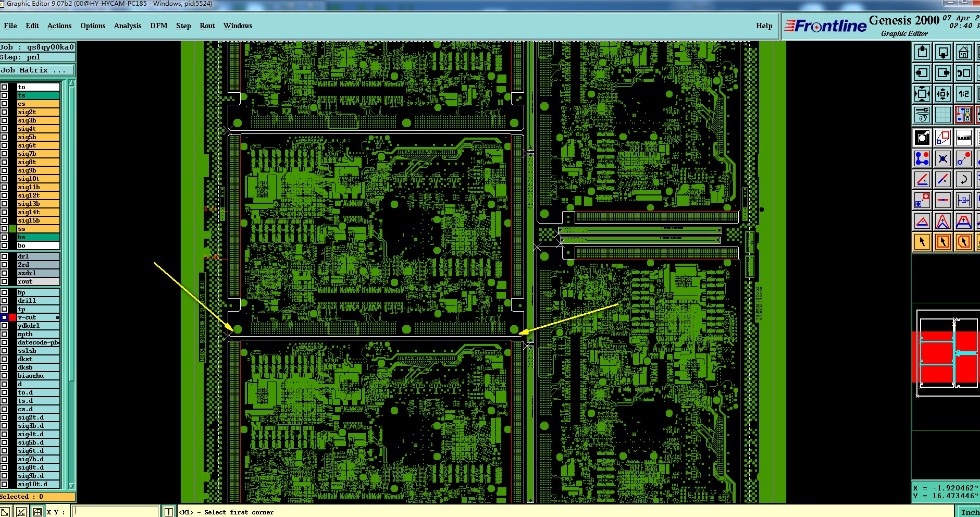Screen dimensions: 980x517
Task: Click the tall red-blue A-shape icon
Action: tap(943, 221)
